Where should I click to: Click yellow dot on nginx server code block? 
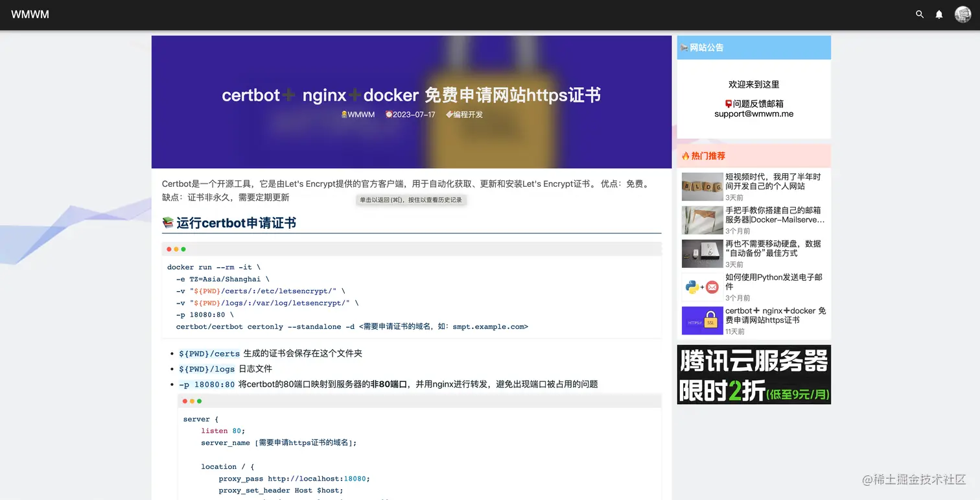point(192,401)
